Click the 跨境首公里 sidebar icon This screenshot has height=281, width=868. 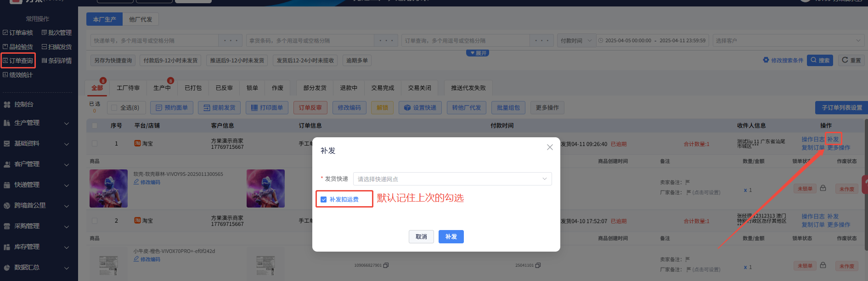[7, 205]
